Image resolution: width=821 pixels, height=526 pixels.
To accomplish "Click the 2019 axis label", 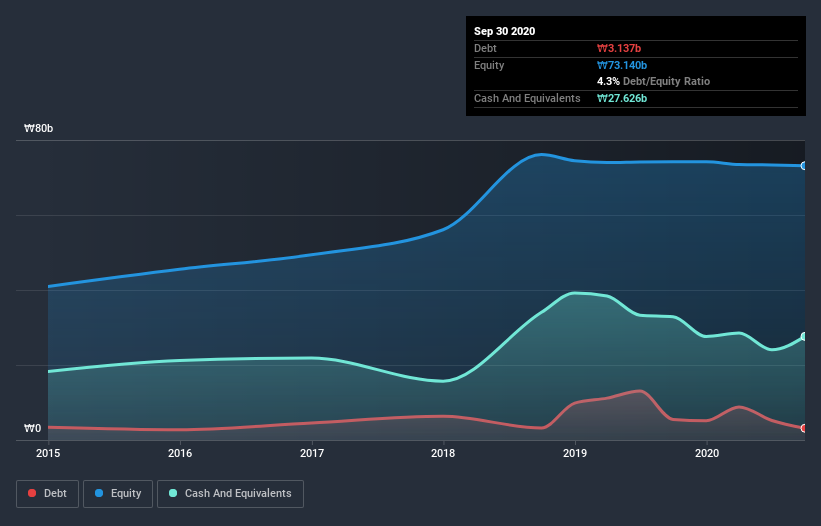I will click(x=575, y=453).
